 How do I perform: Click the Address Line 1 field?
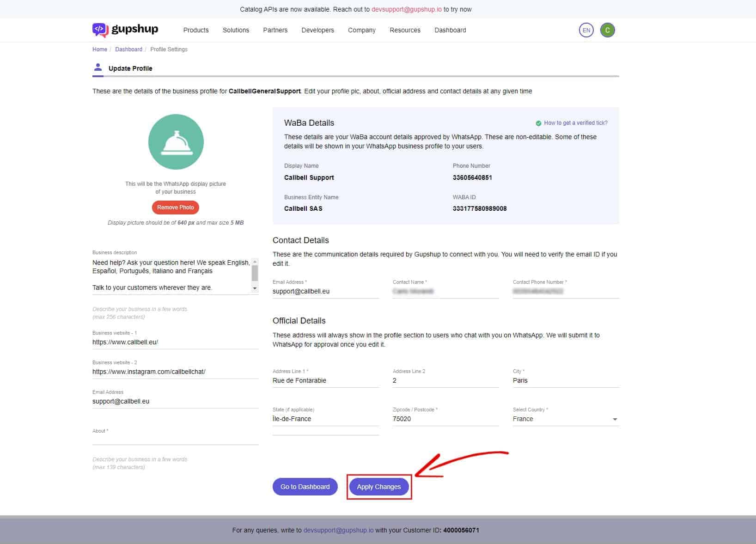click(x=326, y=381)
